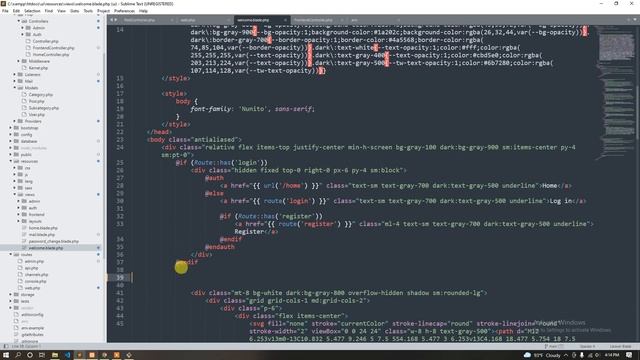Viewport: 640px width, 360px height.
Task: Expand the database folder
Action: pos(11,141)
